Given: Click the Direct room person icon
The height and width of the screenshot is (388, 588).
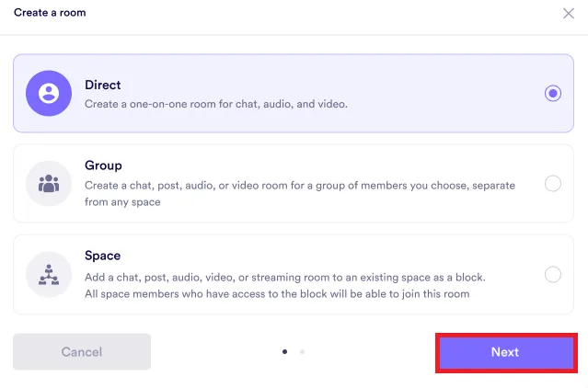Looking at the screenshot, I should click(49, 93).
